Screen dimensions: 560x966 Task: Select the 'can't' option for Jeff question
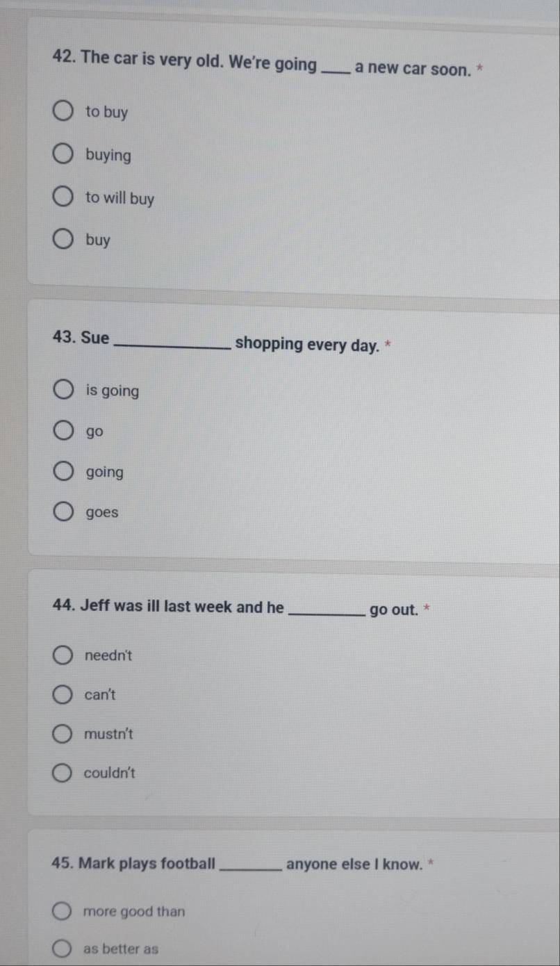[x=63, y=695]
